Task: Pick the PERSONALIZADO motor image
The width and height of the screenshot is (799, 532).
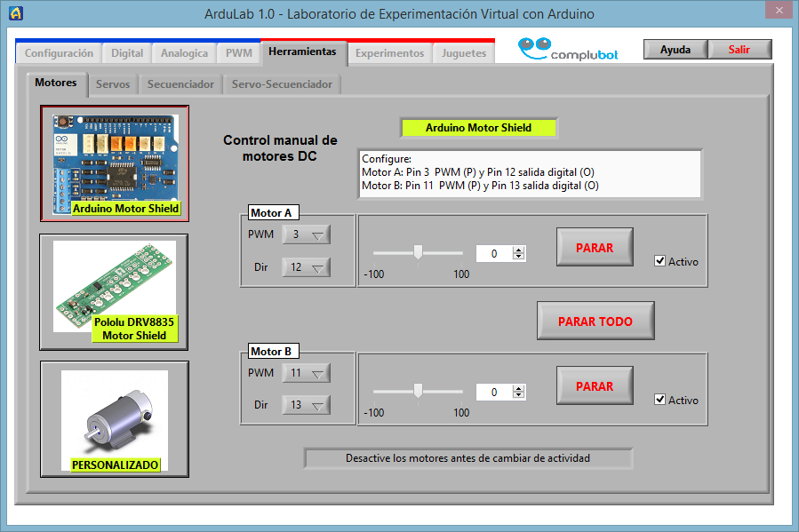Action: coord(114,418)
